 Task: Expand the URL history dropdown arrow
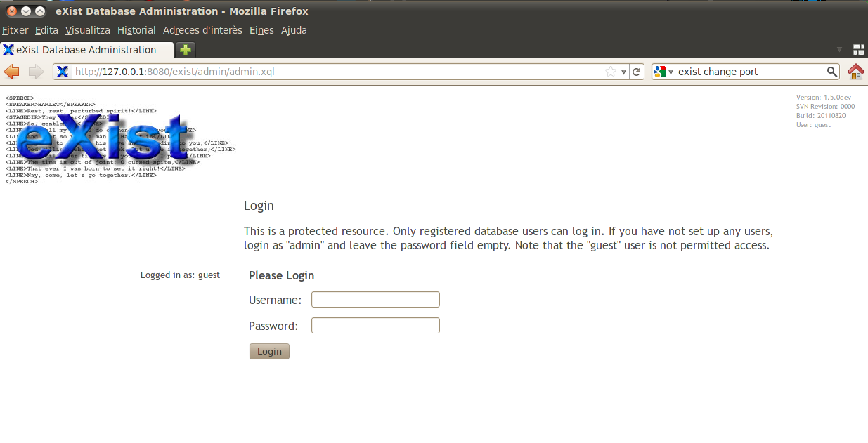(x=623, y=72)
